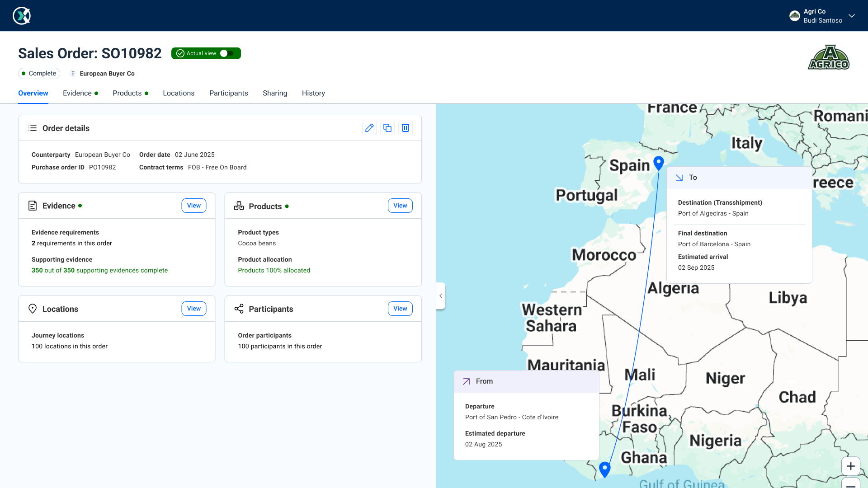Zoom in the map with plus button

coord(850,466)
